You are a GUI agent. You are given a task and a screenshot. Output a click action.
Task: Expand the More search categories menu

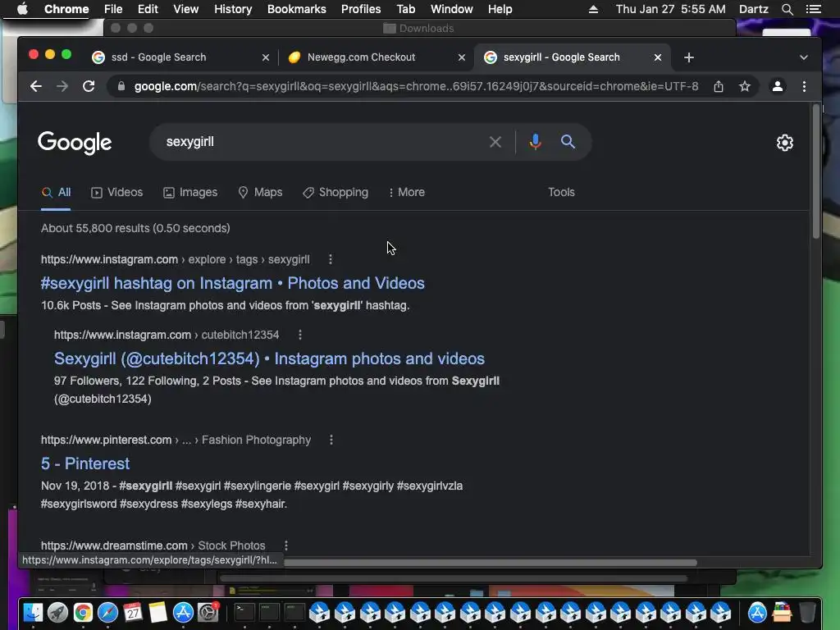[407, 192]
